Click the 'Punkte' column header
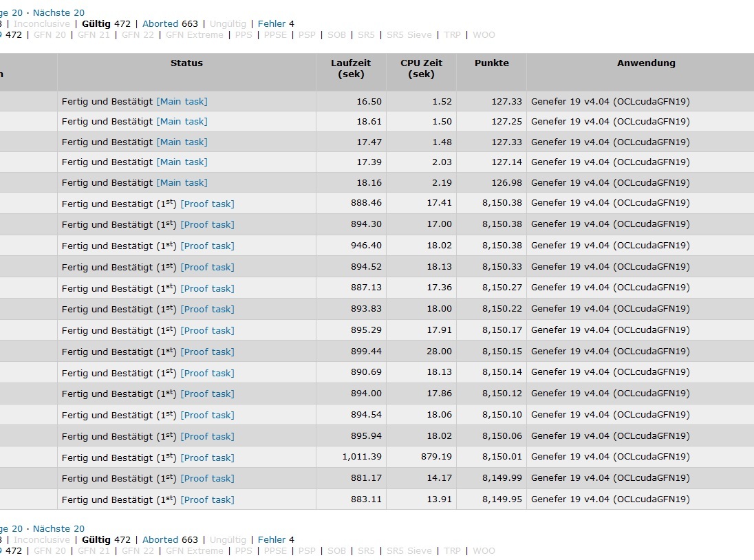The image size is (754, 560). pyautogui.click(x=491, y=63)
